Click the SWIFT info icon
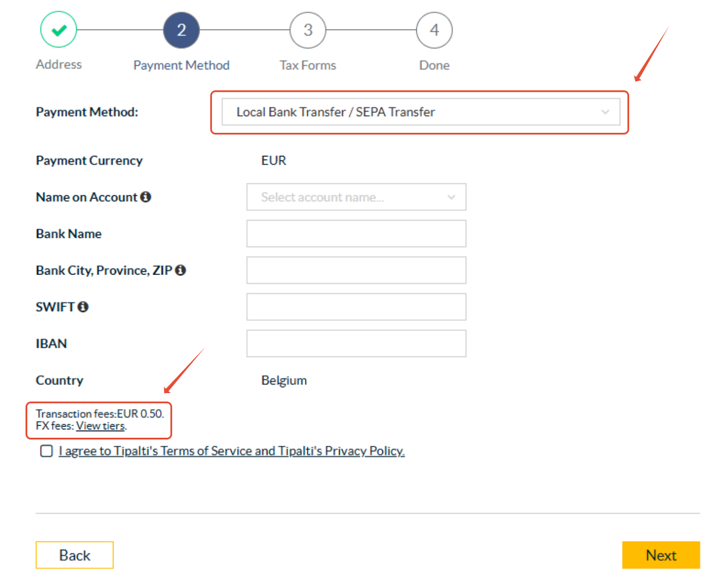The width and height of the screenshot is (724, 588). (x=83, y=307)
